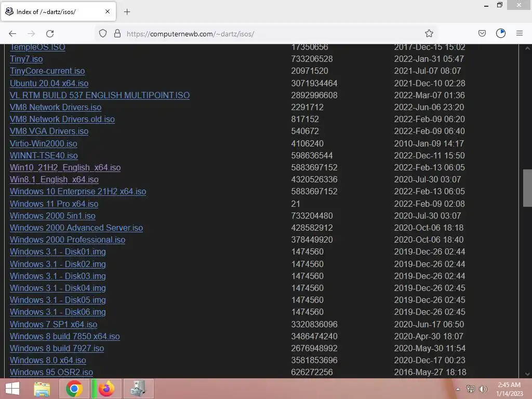Go back to the previous page
Screen dimensions: 532x399
12,34
